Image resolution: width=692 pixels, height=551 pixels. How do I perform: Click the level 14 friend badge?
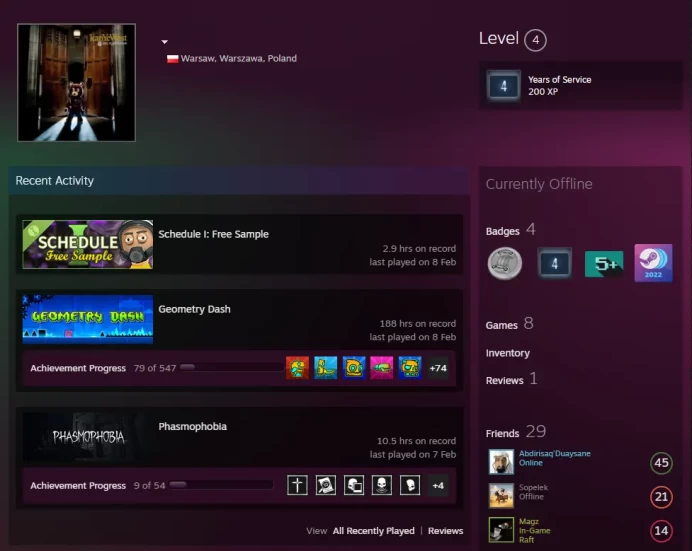pyautogui.click(x=661, y=531)
